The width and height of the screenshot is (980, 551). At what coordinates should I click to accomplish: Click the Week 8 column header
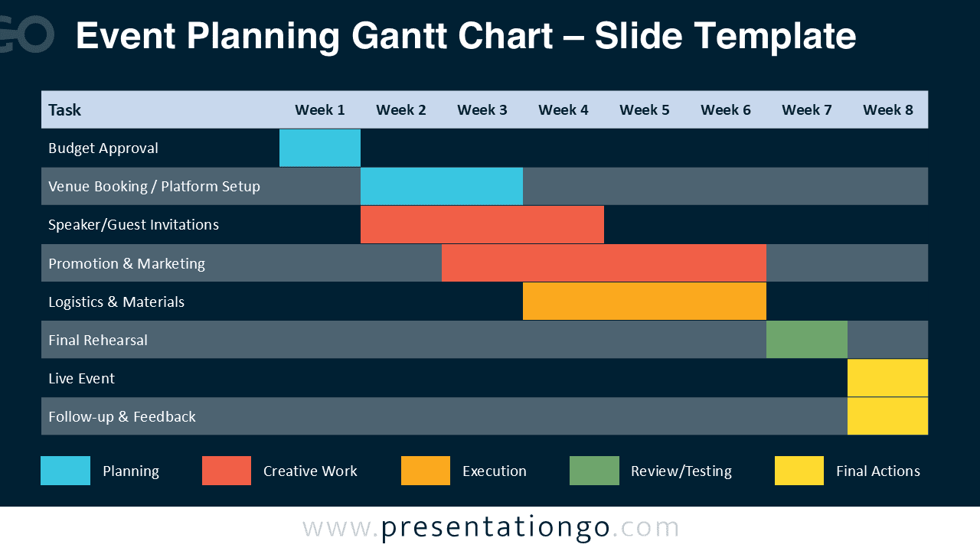click(x=888, y=109)
